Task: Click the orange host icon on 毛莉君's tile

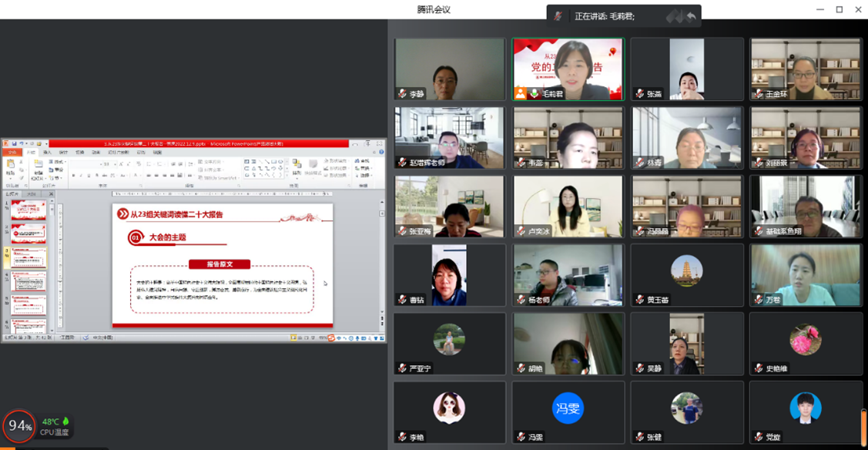Action: 521,93
